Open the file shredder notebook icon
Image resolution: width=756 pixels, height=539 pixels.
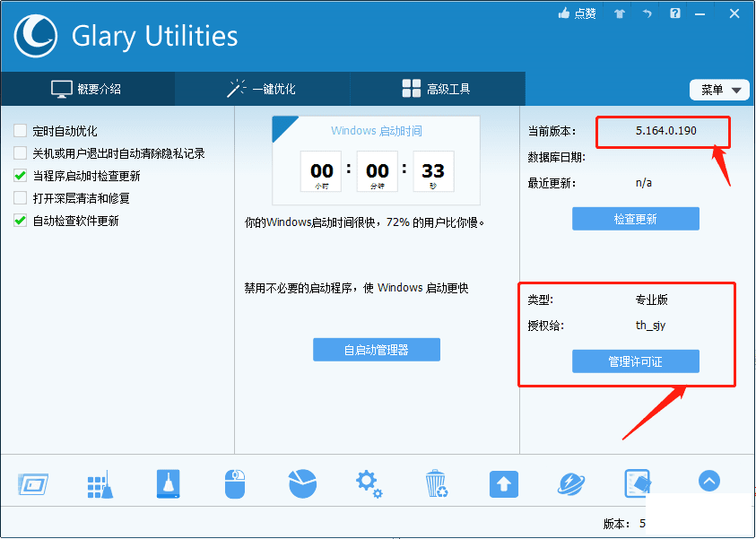pos(638,483)
